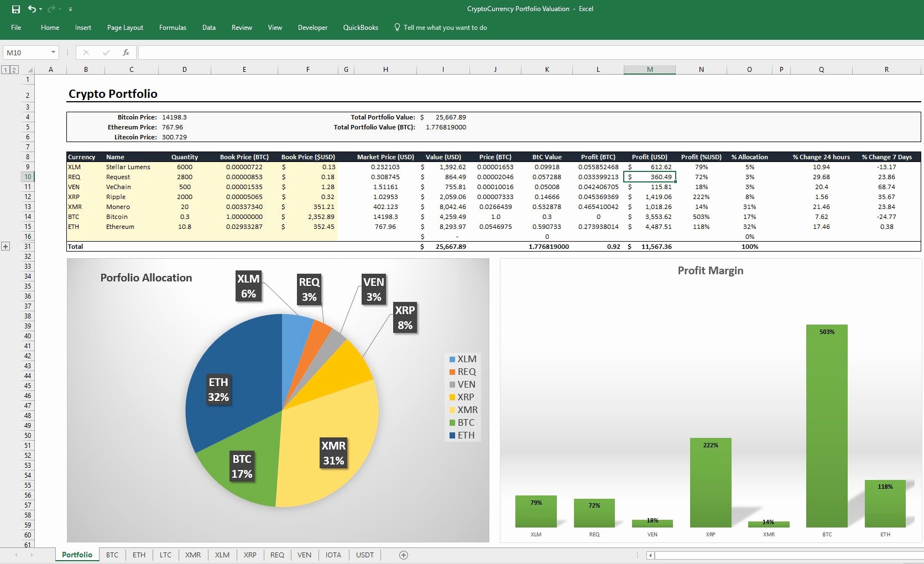Click the Enter checkmark in formula bar
The image size is (924, 564).
coord(106,52)
